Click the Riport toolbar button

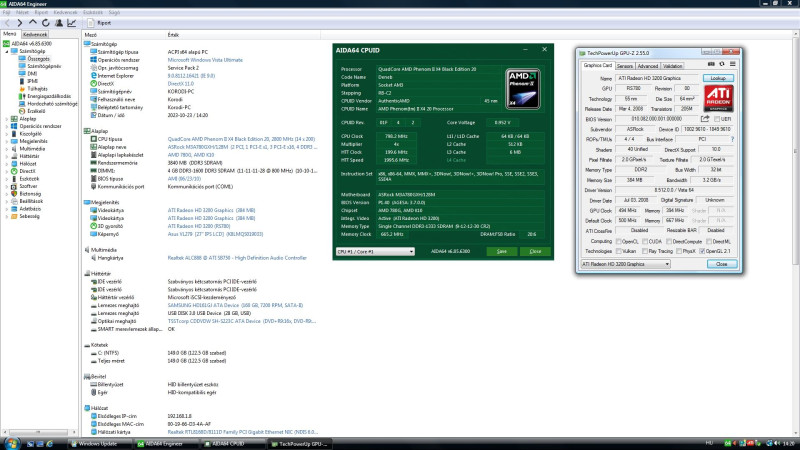click(99, 23)
